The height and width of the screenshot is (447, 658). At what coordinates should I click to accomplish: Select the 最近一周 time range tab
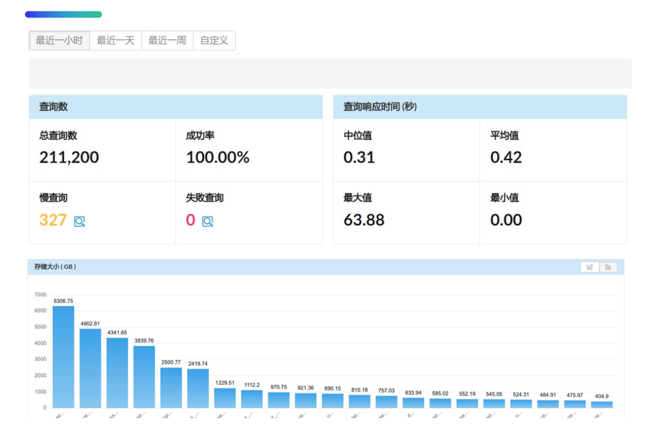[x=167, y=41]
